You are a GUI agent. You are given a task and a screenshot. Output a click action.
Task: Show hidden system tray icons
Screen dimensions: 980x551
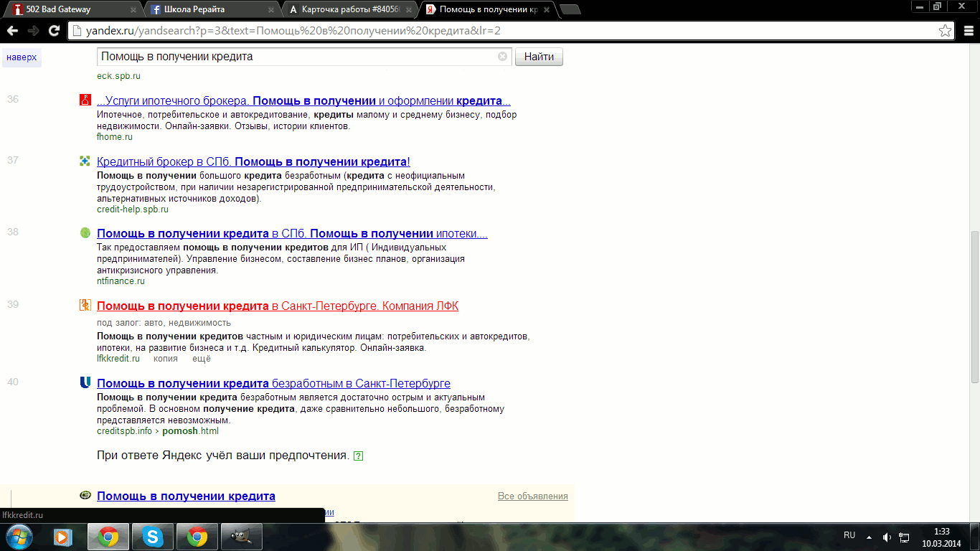click(870, 537)
